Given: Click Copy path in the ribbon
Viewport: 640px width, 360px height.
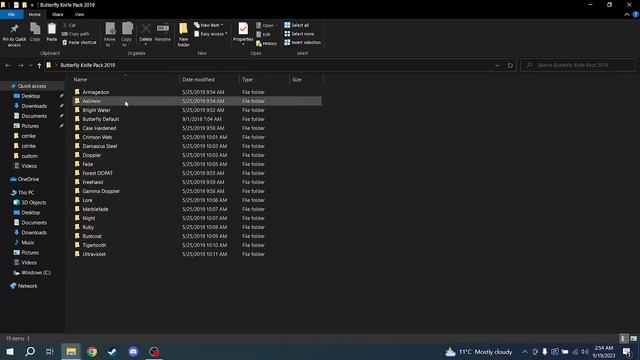Looking at the screenshot, I should pos(76,34).
